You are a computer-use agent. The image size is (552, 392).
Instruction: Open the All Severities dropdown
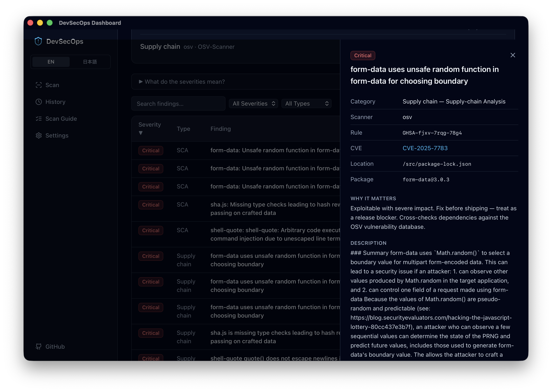click(253, 103)
